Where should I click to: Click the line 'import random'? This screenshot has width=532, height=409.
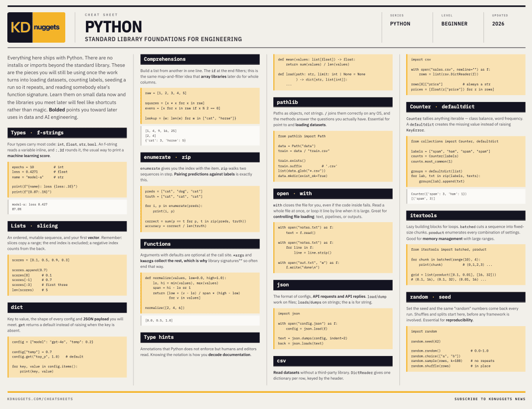(424, 332)
